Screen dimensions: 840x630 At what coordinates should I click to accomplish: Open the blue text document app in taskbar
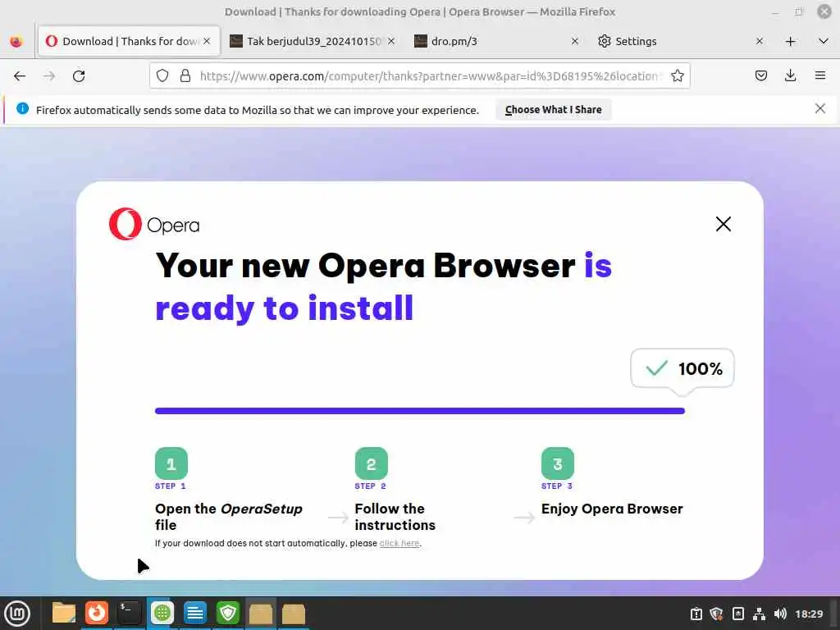click(x=195, y=613)
